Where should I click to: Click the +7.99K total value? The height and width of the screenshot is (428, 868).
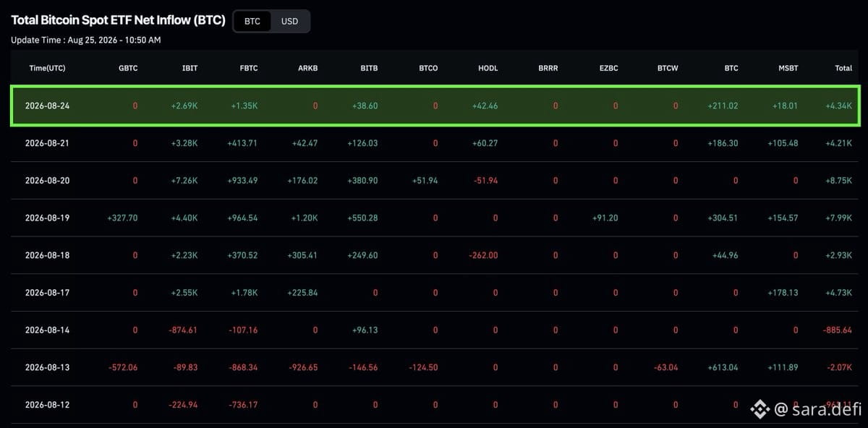[839, 218]
